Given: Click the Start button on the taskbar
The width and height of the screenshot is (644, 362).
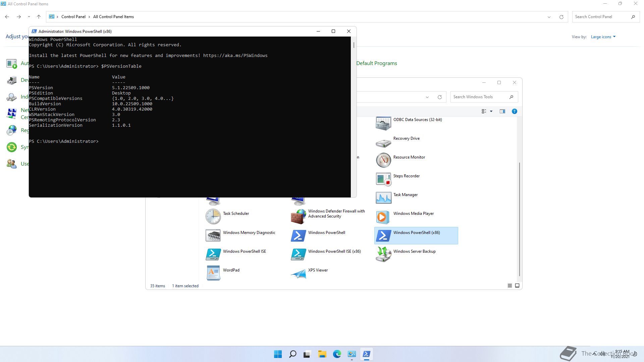Looking at the screenshot, I should [278, 354].
